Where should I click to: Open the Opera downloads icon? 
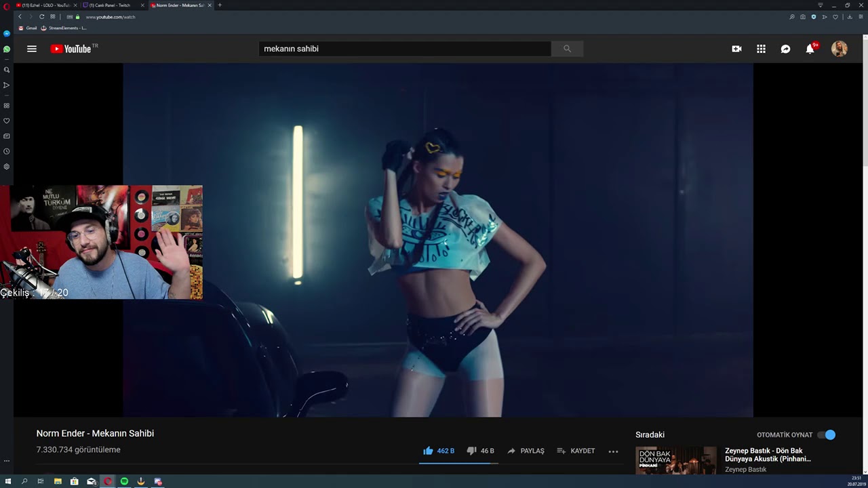[850, 17]
